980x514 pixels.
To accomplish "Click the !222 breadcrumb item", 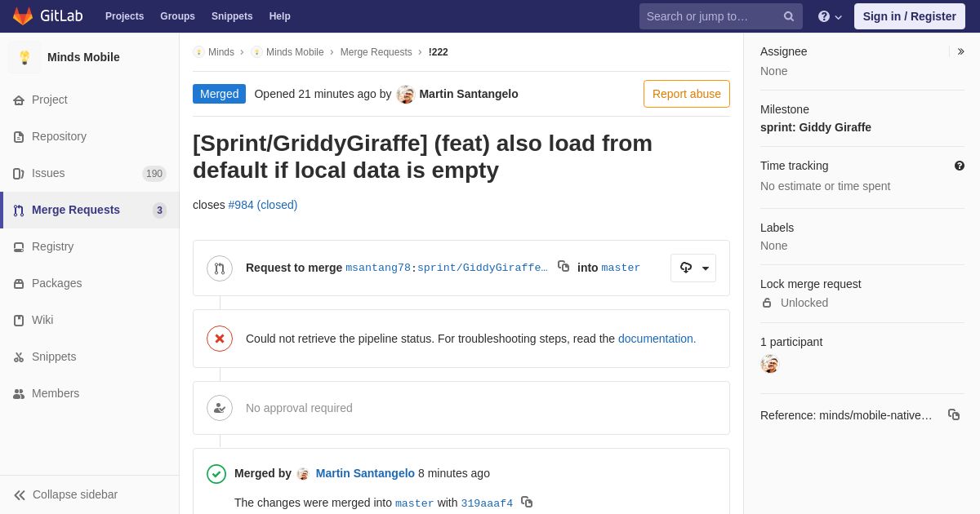I will point(439,52).
